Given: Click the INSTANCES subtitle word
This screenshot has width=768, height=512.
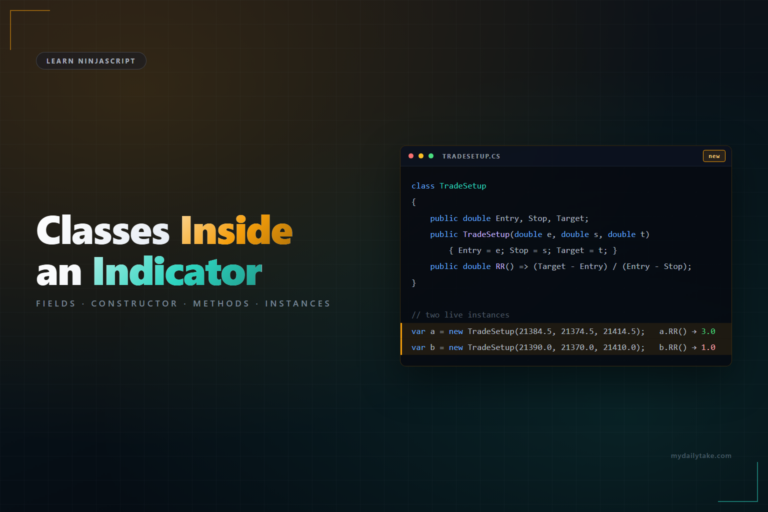Looking at the screenshot, I should pyautogui.click(x=298, y=304).
